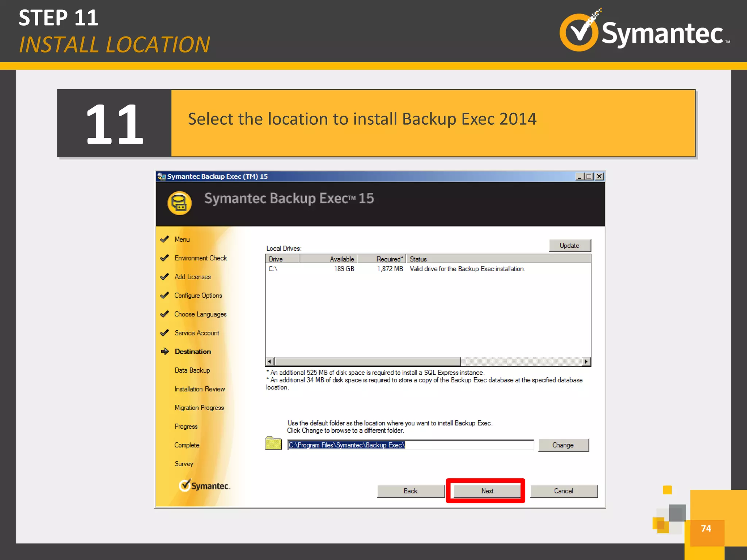747x560 pixels.
Task: Select the Destination step
Action: [193, 351]
